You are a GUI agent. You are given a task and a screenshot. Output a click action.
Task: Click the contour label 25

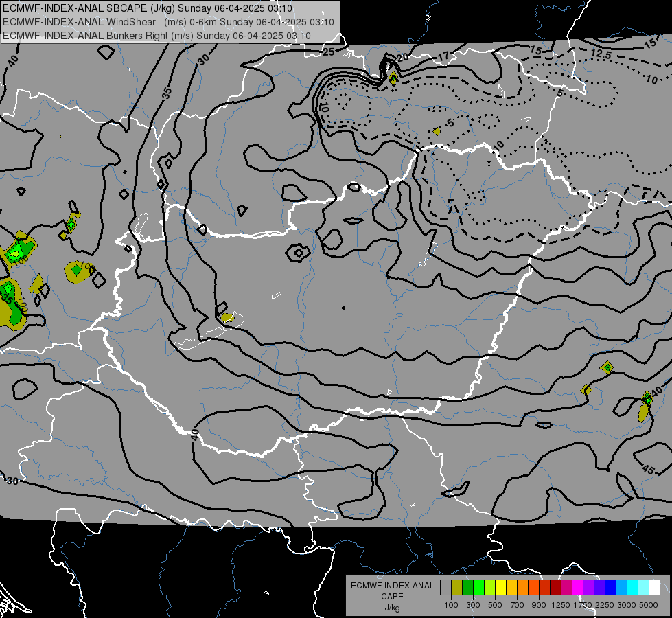(x=329, y=52)
